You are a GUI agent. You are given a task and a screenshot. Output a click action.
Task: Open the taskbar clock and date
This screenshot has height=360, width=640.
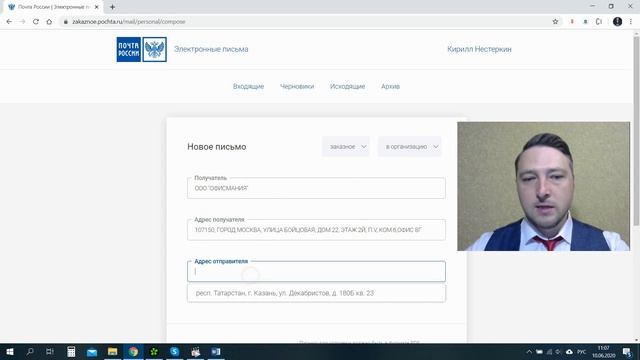point(604,351)
